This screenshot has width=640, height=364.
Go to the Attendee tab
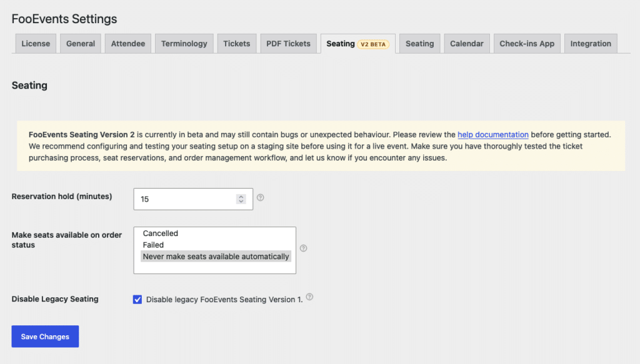pos(128,44)
